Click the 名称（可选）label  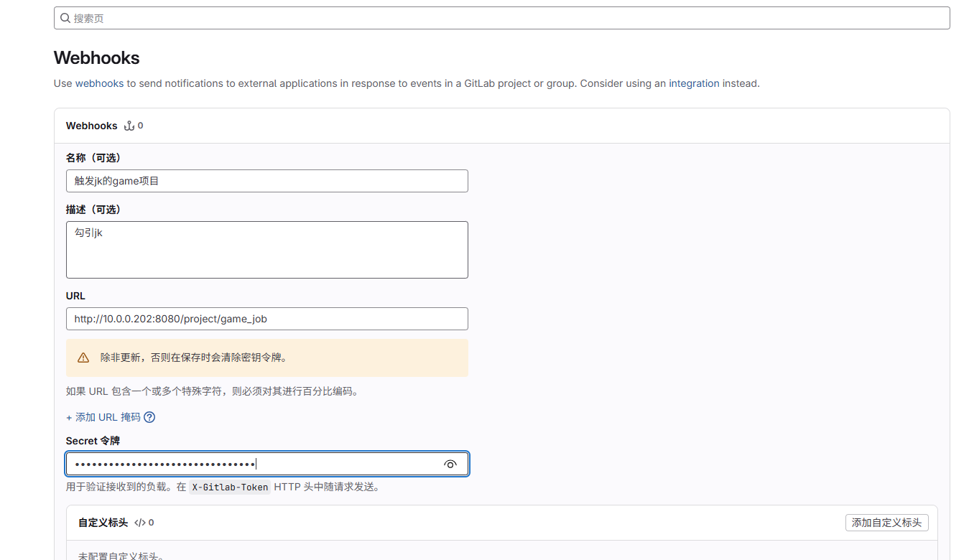[93, 157]
